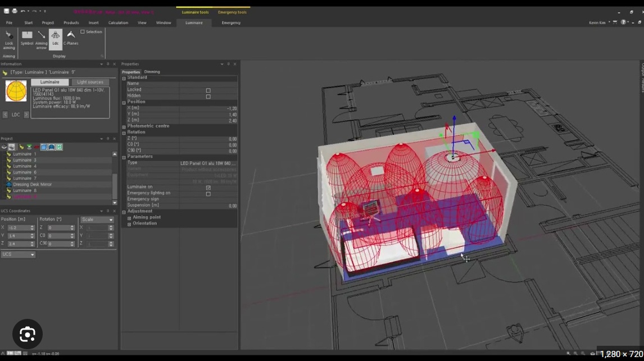Close the Information panel

[114, 64]
